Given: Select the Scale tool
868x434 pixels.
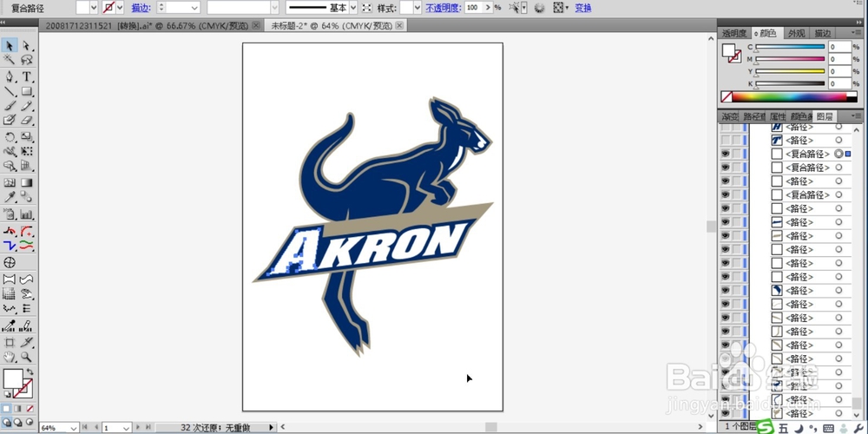Looking at the screenshot, I should pyautogui.click(x=27, y=137).
